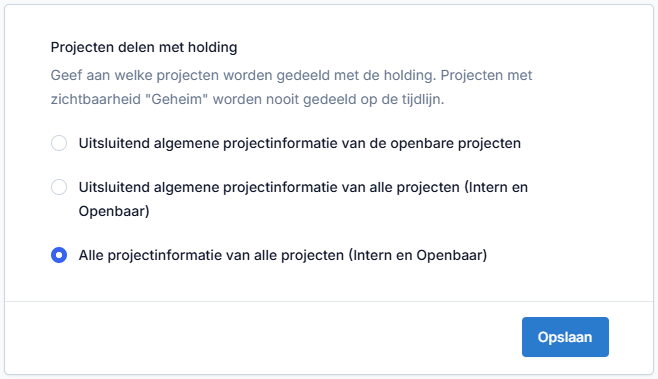Viewport: 658px width, 379px height.
Task: Click the phrase 'openbare projecten' in first option
Action: pos(456,144)
